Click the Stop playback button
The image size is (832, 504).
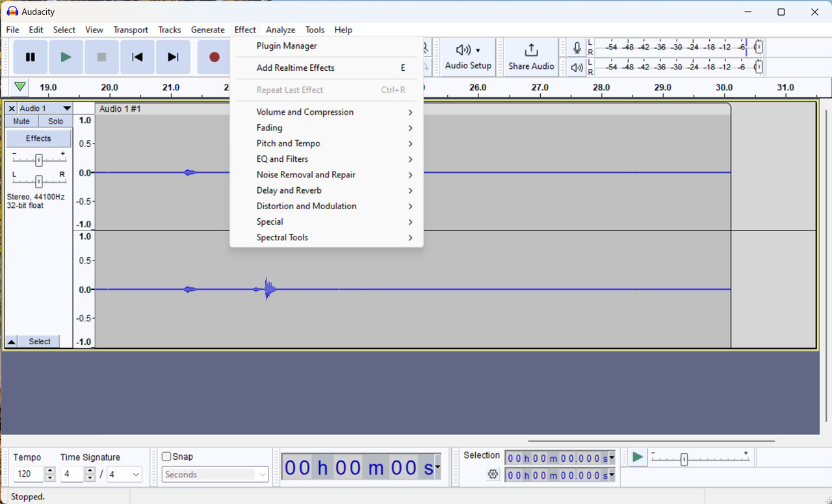point(101,57)
